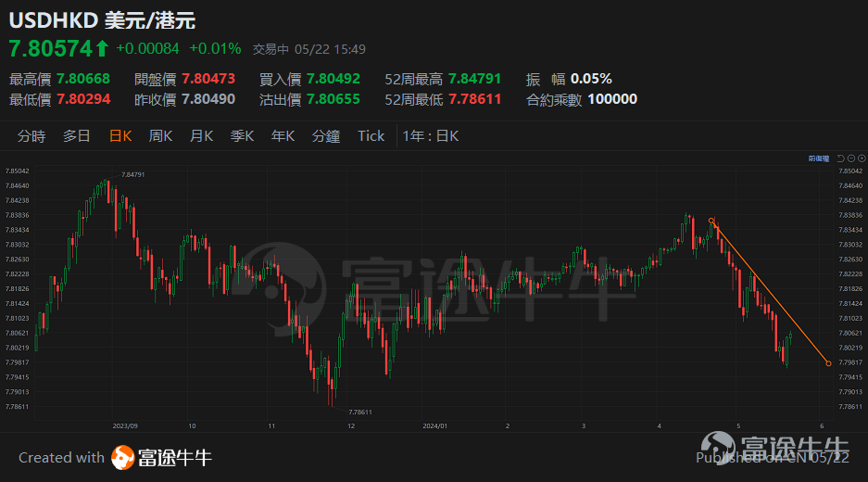This screenshot has height=482, width=868.
Task: Click the 2024/01 date axis label
Action: coord(434,426)
